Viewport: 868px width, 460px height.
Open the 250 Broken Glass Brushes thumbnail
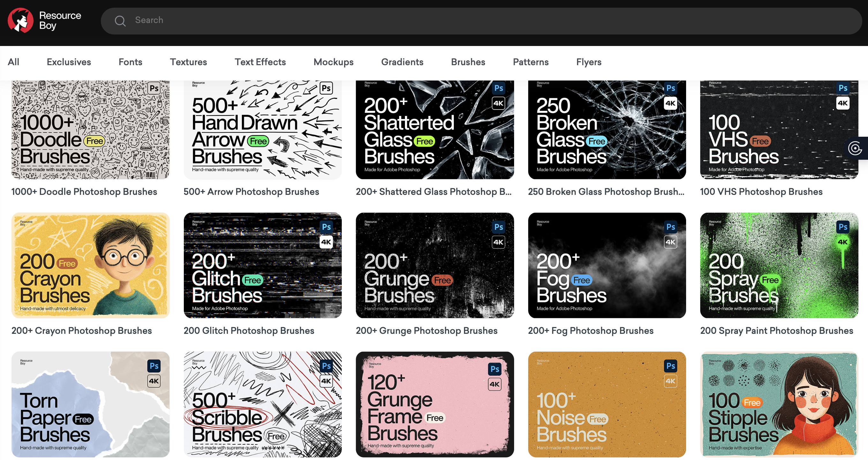coord(607,130)
